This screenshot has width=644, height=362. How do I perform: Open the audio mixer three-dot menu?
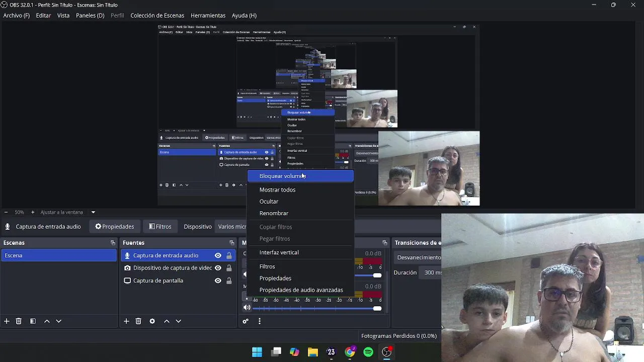point(260,321)
